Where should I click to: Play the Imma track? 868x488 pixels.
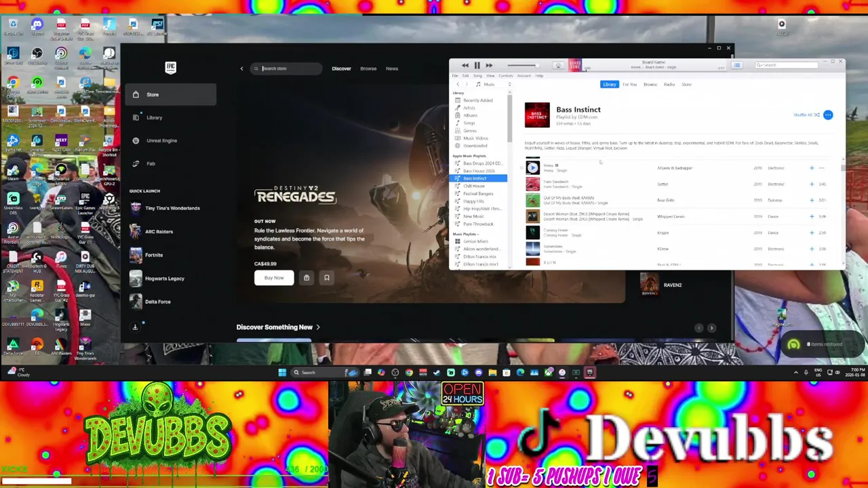(533, 168)
